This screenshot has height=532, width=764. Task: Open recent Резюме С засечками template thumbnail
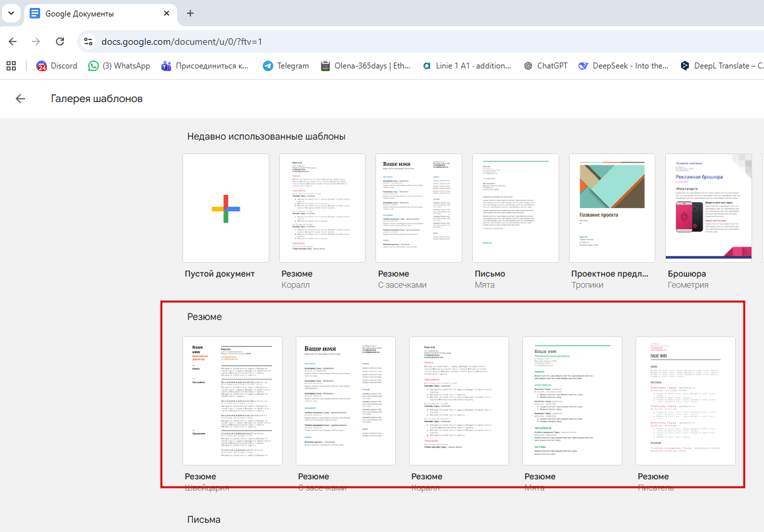pyautogui.click(x=418, y=208)
